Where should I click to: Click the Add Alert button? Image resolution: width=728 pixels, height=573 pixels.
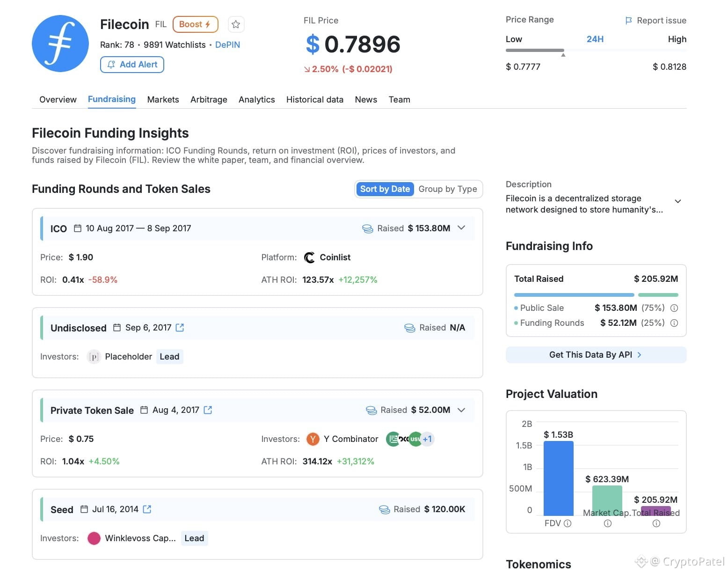[132, 65]
